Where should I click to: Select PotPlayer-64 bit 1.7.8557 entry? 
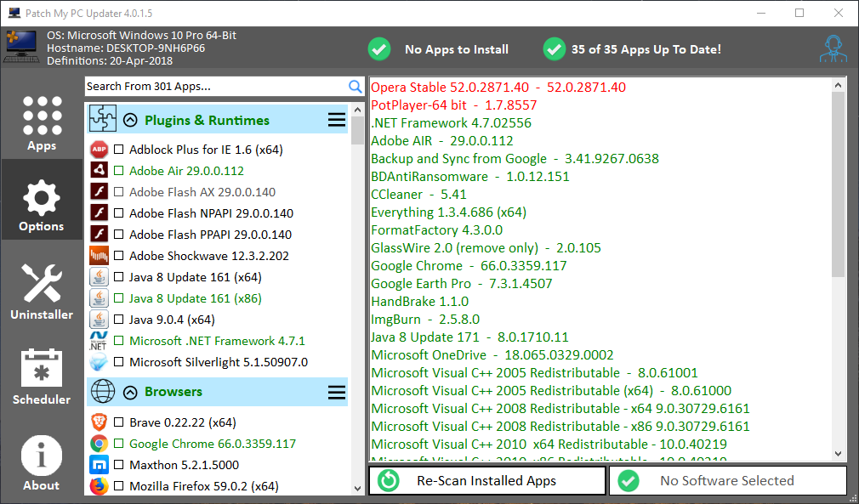click(453, 105)
